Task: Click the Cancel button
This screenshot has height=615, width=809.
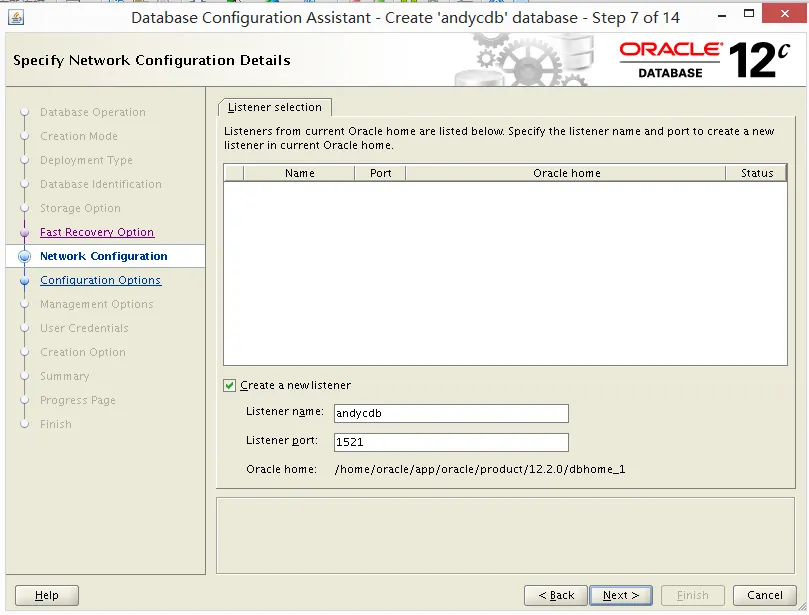Action: tap(765, 595)
